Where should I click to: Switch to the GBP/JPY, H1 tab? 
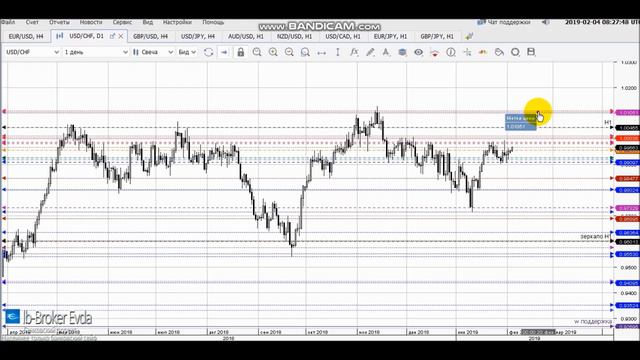click(x=437, y=36)
